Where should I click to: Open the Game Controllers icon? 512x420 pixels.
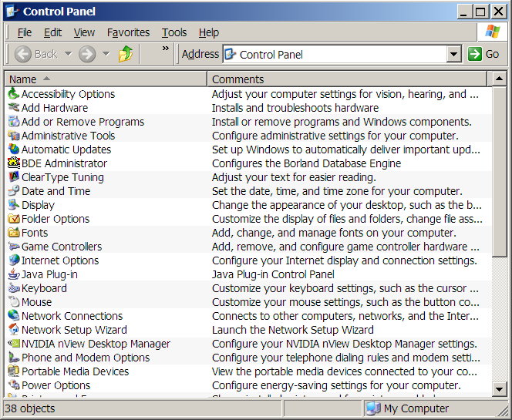point(14,247)
